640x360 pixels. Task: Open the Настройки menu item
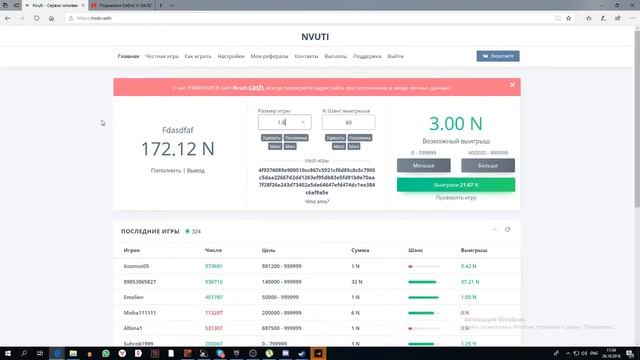tap(231, 56)
